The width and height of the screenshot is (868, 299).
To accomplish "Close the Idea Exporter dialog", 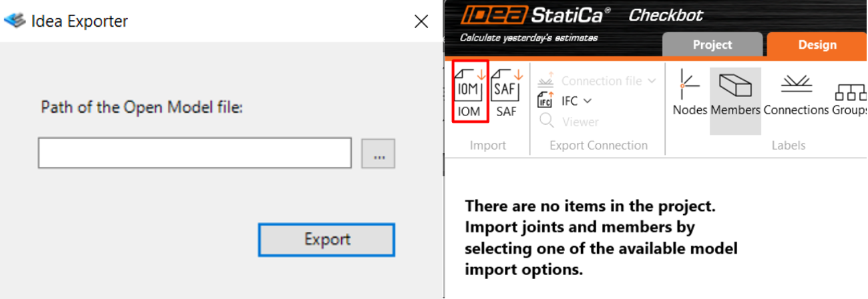I will (421, 21).
